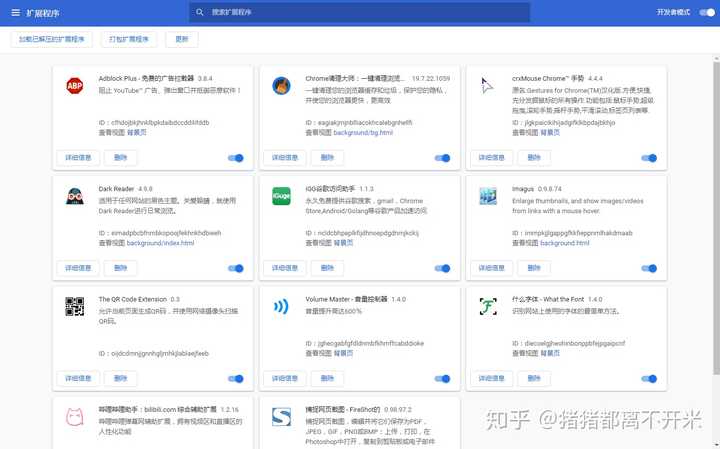Click the Adblock Plus ABP icon
The image size is (720, 449).
click(74, 85)
